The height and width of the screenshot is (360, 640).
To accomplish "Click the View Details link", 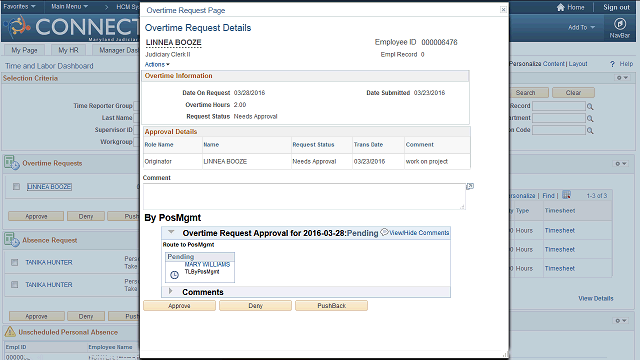I will 596,298.
